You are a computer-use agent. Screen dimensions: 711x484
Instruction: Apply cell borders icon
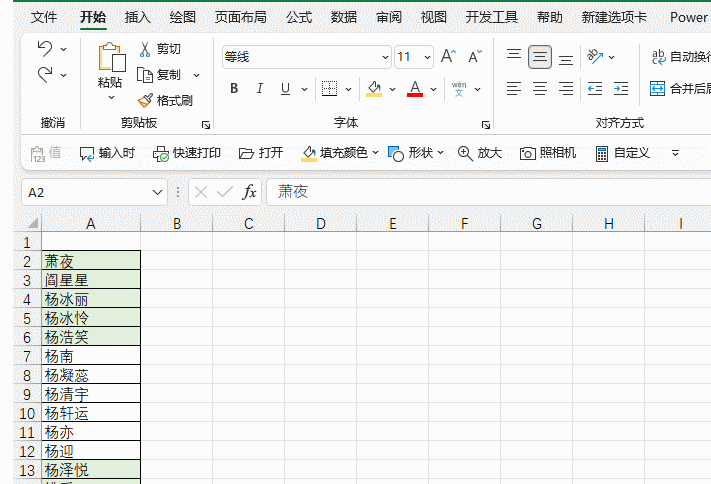[x=329, y=88]
